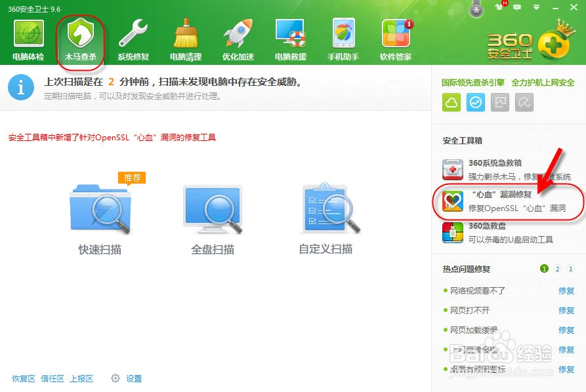Screen dimensions: 586x392
Task: Click the medal icon in title bar
Action: [476, 9]
